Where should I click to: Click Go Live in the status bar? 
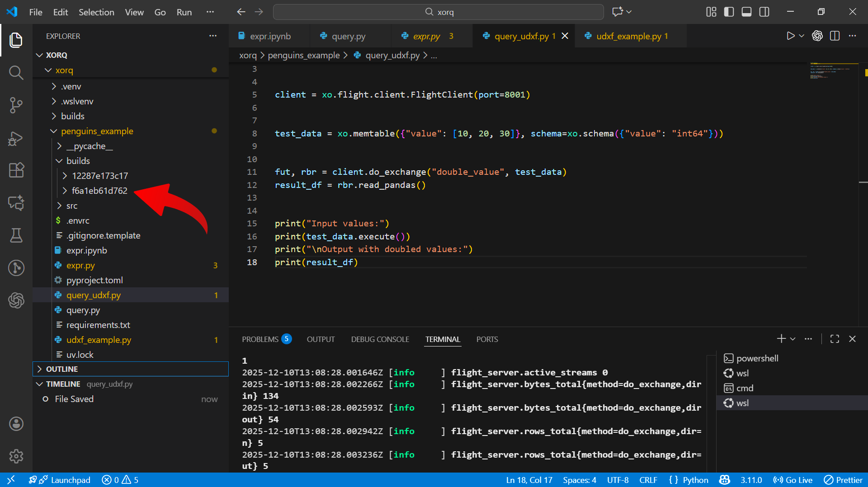(x=793, y=480)
